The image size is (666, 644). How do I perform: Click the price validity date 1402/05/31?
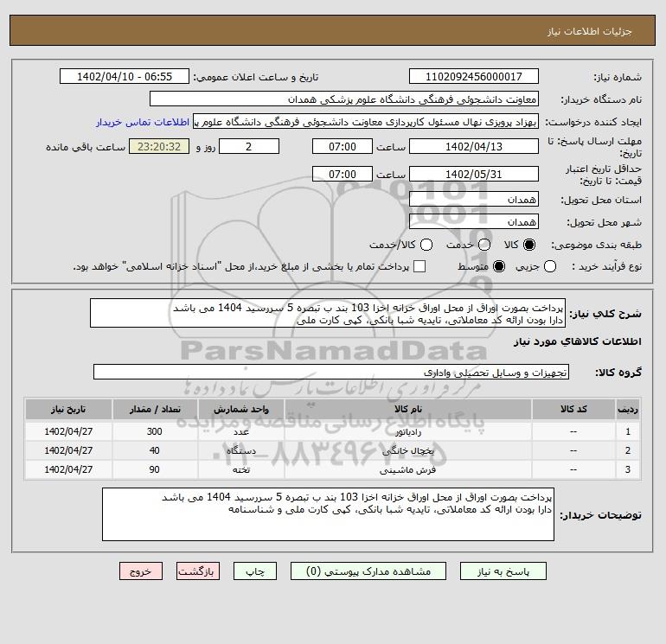tap(474, 174)
